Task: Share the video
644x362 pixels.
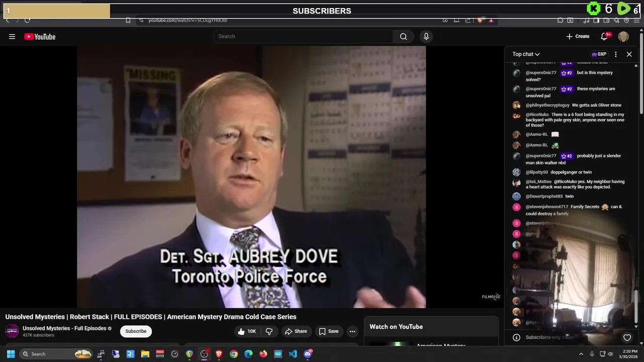Action: point(295,331)
